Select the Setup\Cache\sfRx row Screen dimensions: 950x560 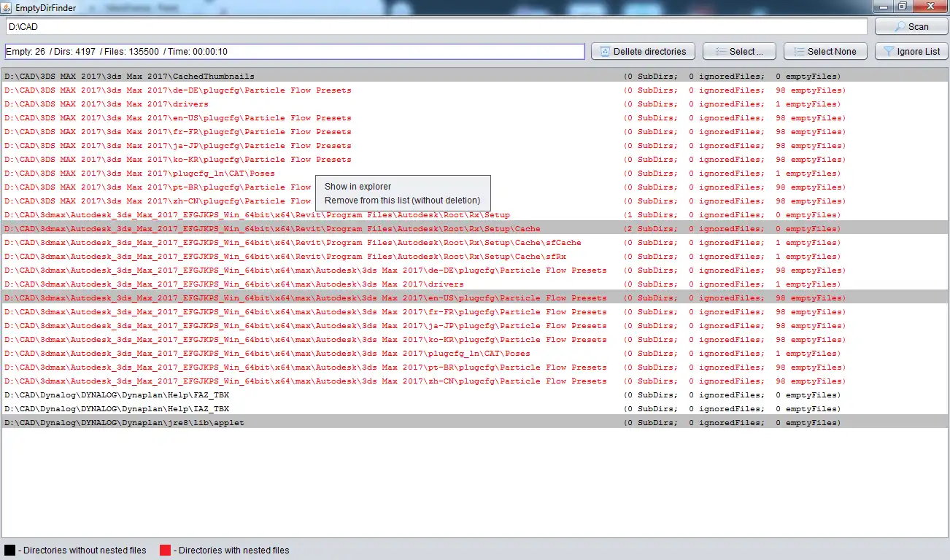(474, 257)
